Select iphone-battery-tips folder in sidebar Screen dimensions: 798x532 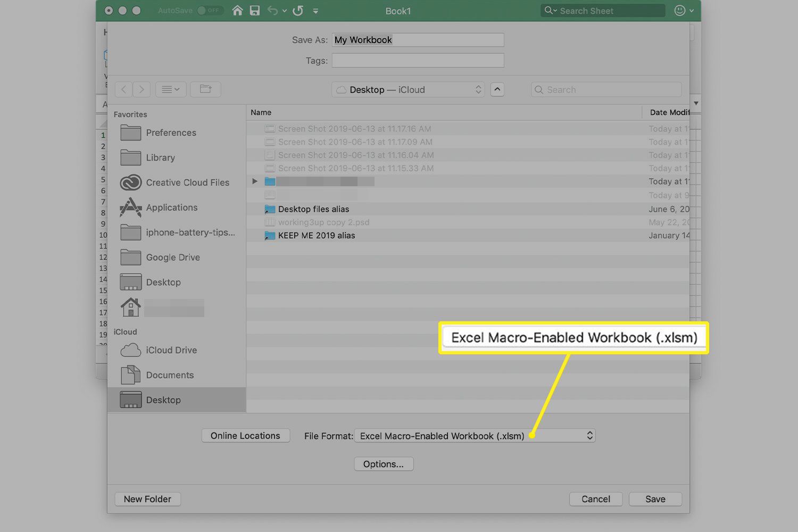tap(177, 232)
